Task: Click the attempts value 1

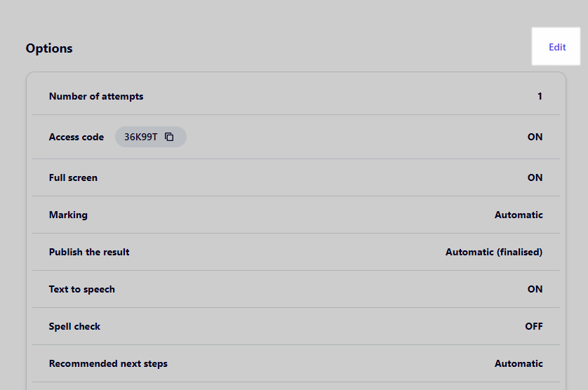Action: coord(540,96)
